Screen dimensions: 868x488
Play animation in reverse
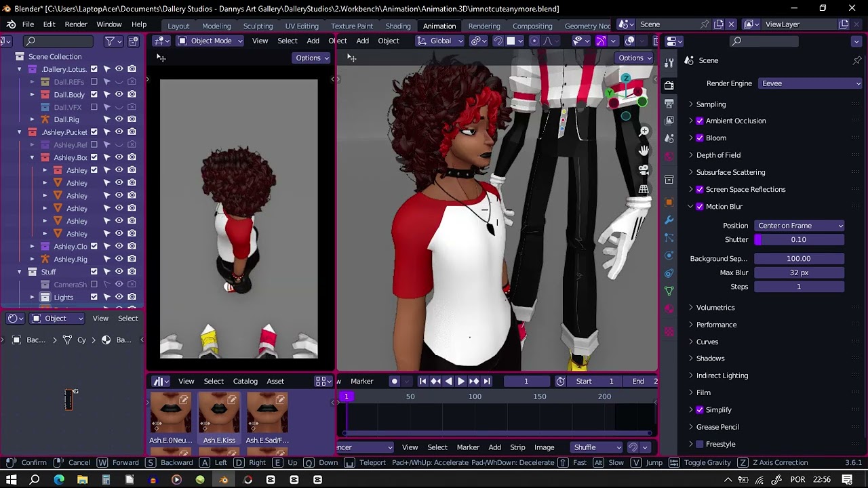click(x=448, y=381)
